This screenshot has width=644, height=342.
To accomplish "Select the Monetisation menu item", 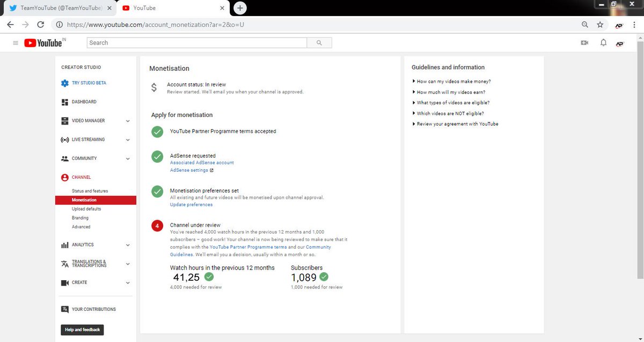I will pos(96,200).
